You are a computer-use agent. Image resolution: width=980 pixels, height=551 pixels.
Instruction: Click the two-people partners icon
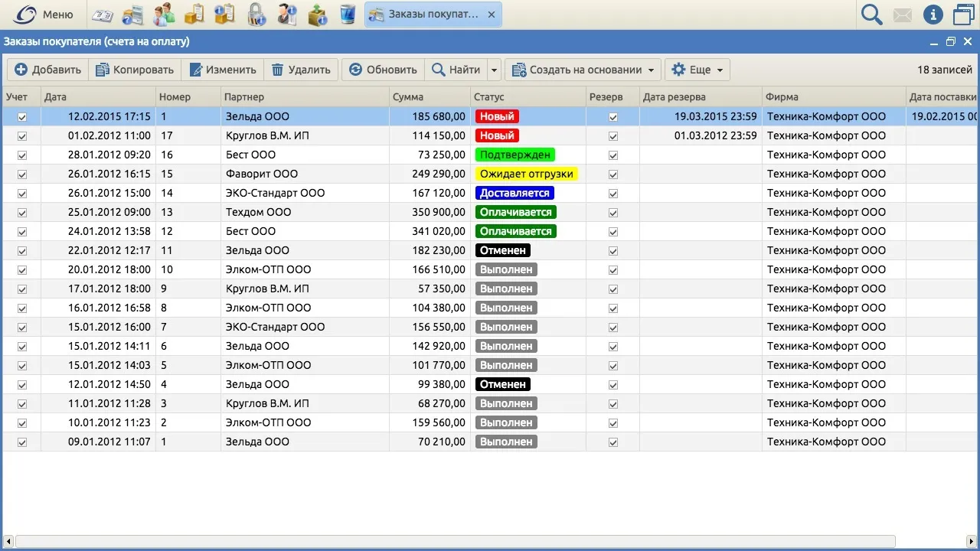(164, 15)
